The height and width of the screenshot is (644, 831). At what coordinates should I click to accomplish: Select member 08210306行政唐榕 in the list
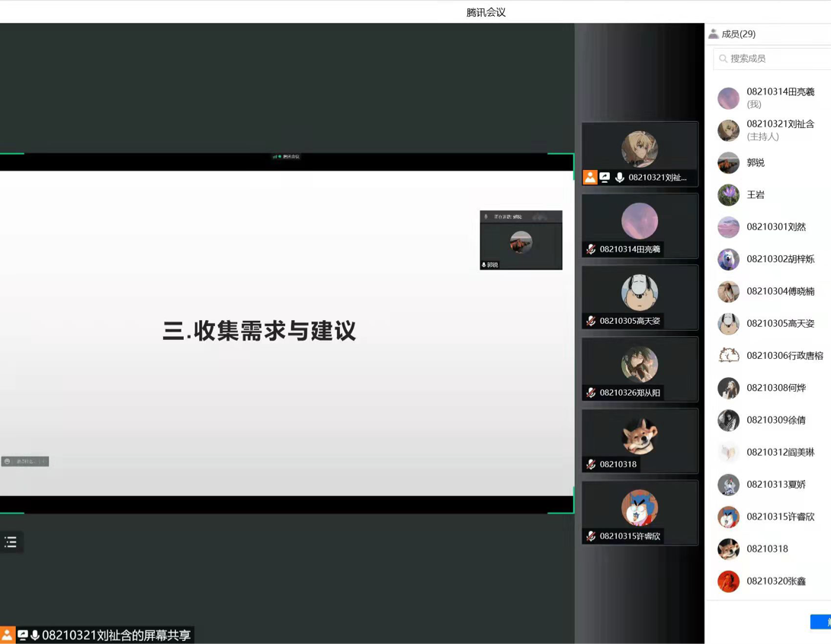click(x=784, y=356)
